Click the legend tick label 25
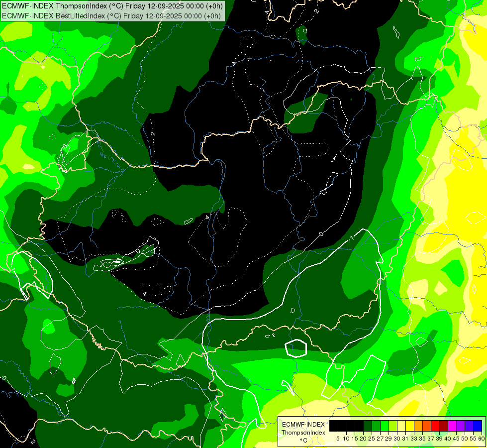The width and height of the screenshot is (487, 448). coord(372,439)
